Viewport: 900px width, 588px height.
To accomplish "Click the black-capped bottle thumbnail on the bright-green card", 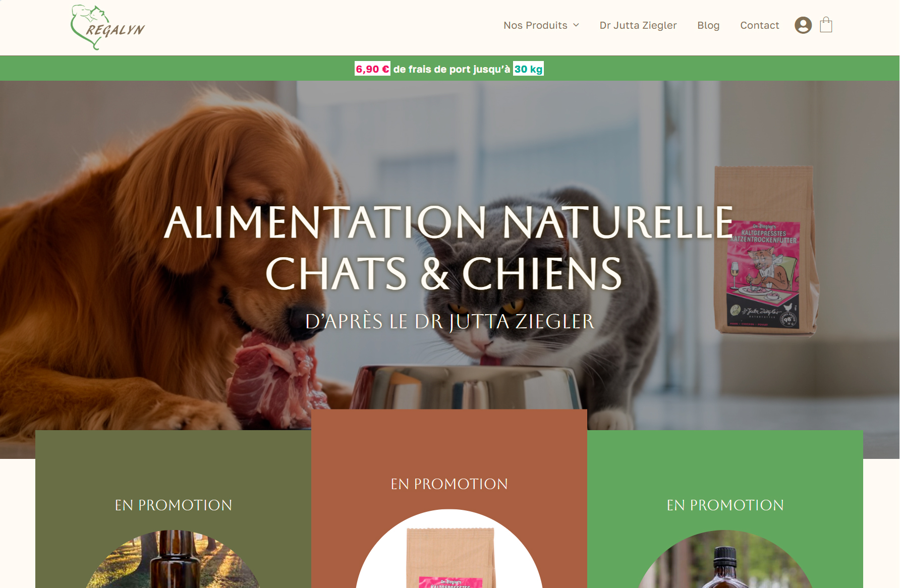I will point(725,559).
